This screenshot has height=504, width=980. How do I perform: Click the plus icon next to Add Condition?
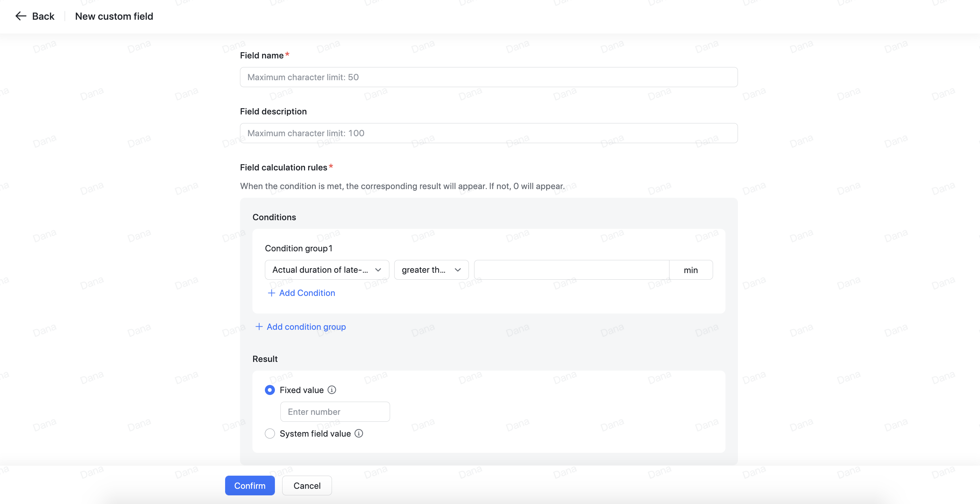pos(271,293)
